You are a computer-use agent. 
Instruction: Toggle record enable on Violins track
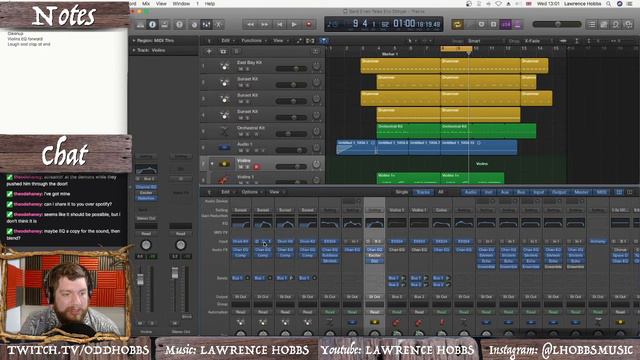256,167
